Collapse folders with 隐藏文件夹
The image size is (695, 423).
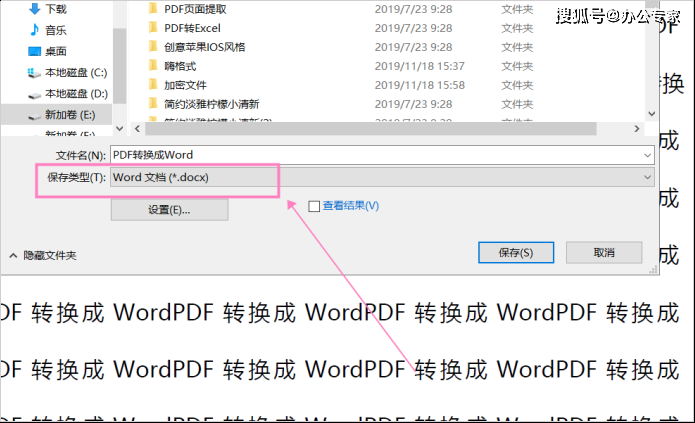tap(43, 256)
